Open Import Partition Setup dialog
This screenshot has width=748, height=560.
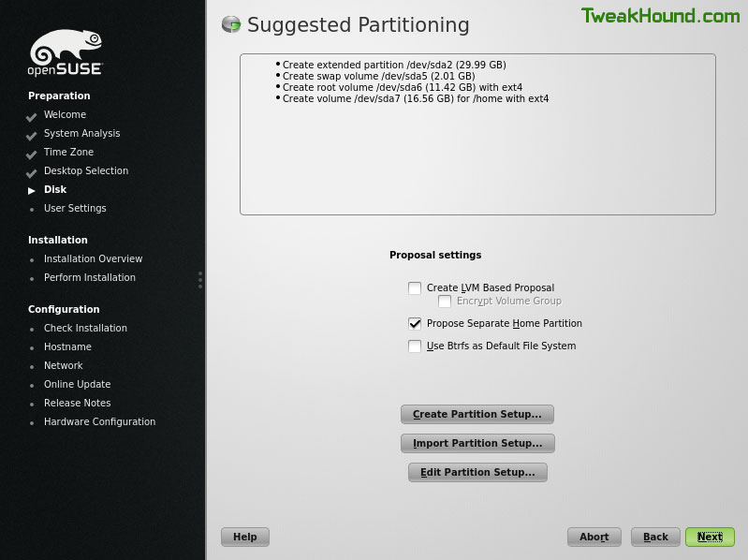point(477,443)
